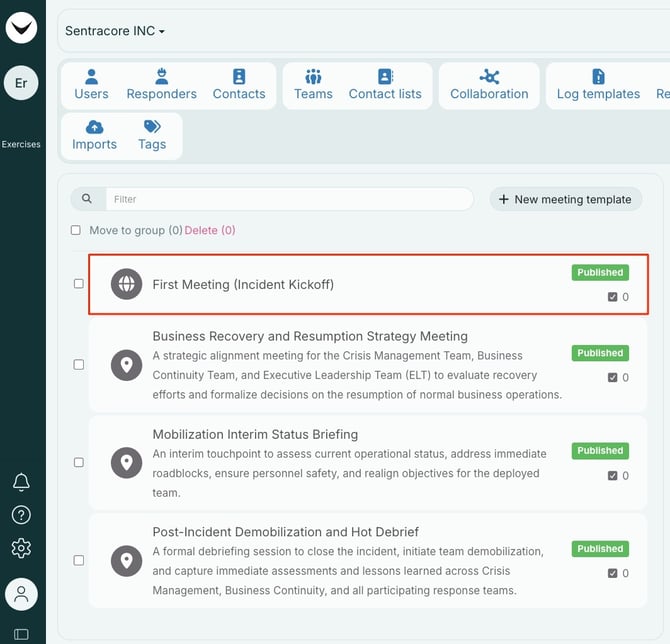Open the Tags tab label
The width and height of the screenshot is (670, 644).
[x=152, y=144]
